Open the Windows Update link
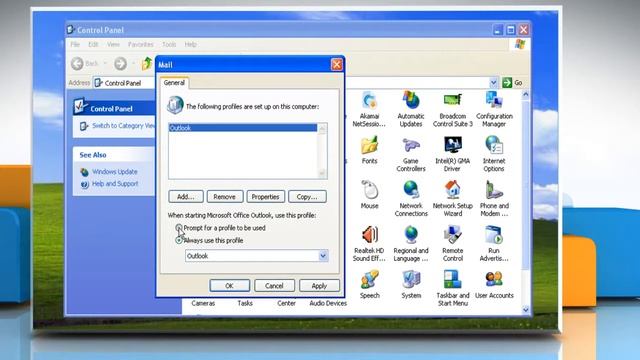 [115, 172]
